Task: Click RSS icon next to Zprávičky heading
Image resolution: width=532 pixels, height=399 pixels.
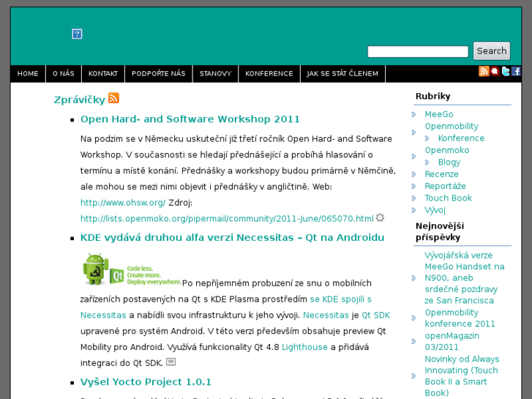Action: pyautogui.click(x=113, y=98)
